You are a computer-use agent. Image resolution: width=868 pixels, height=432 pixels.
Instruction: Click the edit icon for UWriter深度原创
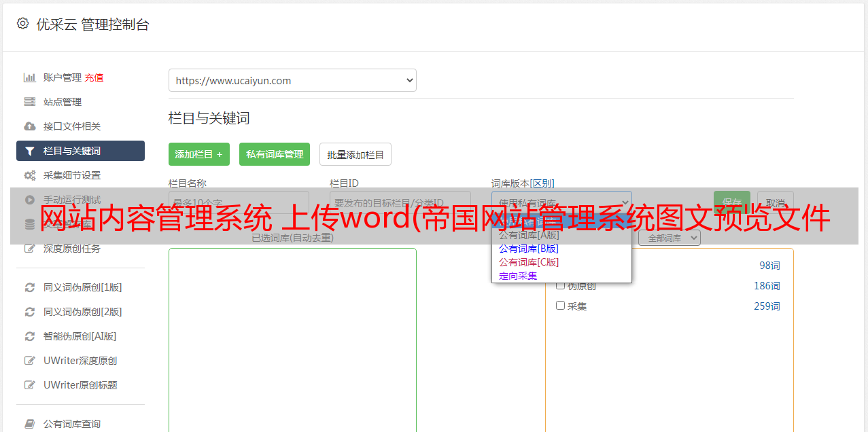(29, 361)
